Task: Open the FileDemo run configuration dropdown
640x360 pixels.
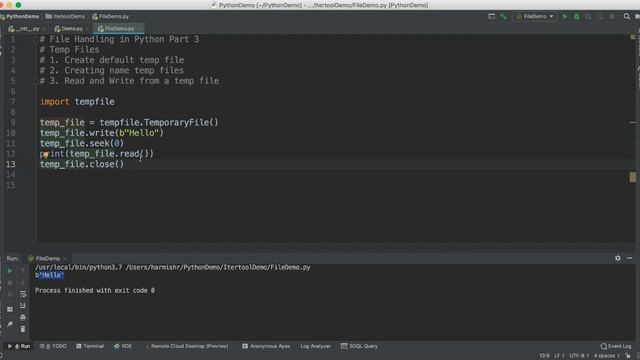Action: pyautogui.click(x=535, y=16)
